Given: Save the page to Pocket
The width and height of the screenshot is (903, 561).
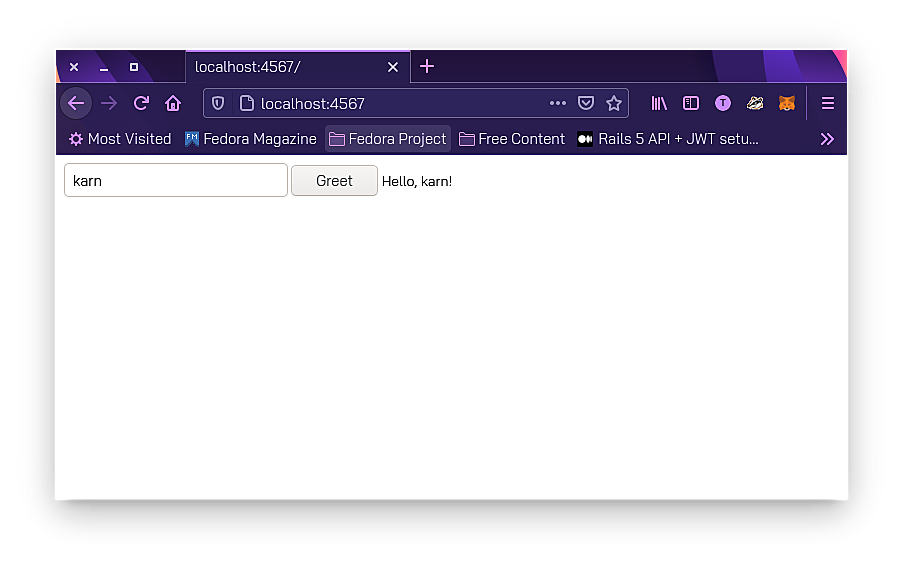Looking at the screenshot, I should pos(587,103).
